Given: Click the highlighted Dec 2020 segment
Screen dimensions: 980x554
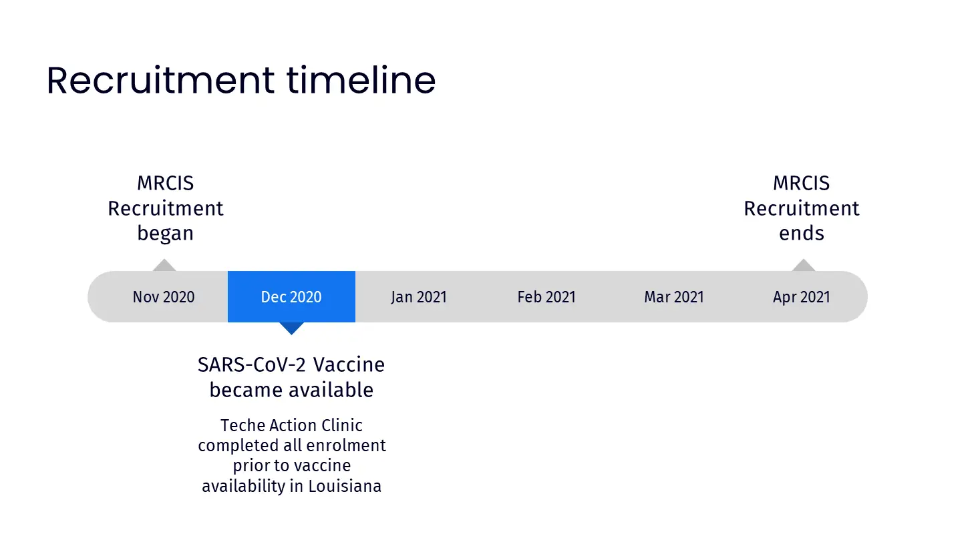Looking at the screenshot, I should tap(291, 297).
